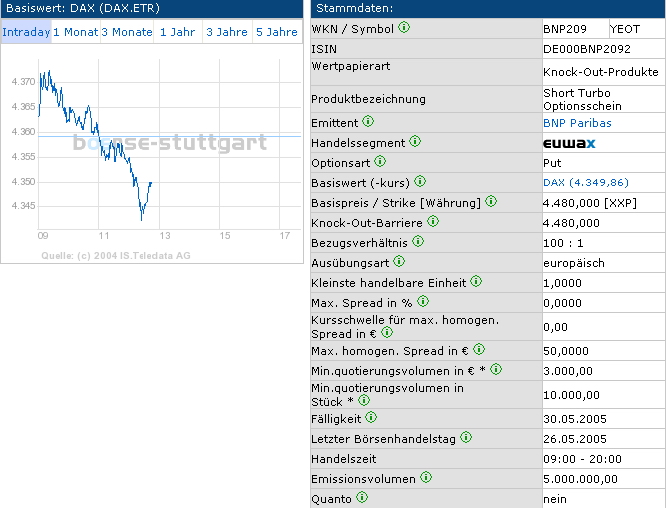Image resolution: width=666 pixels, height=508 pixels.
Task: Select last trading day 26.05.2005
Action: point(575,439)
